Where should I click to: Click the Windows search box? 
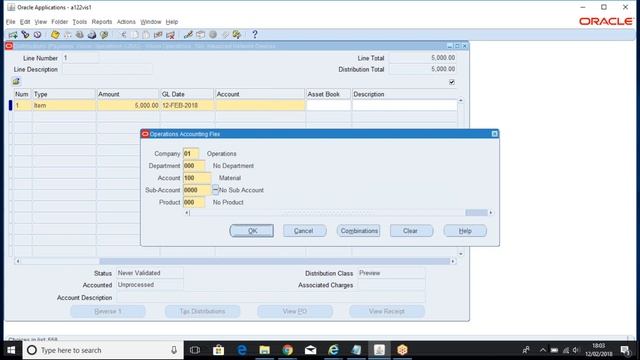pyautogui.click(x=103, y=350)
